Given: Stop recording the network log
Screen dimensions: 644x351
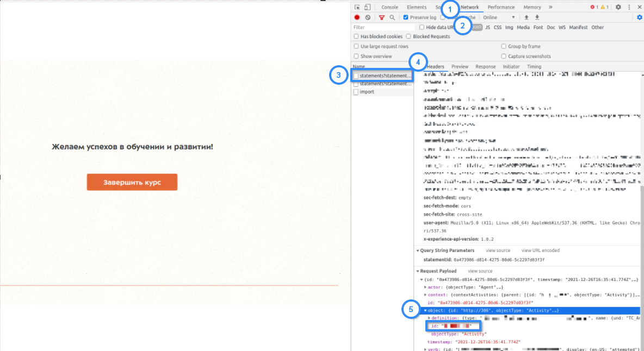Looking at the screenshot, I should coord(357,17).
